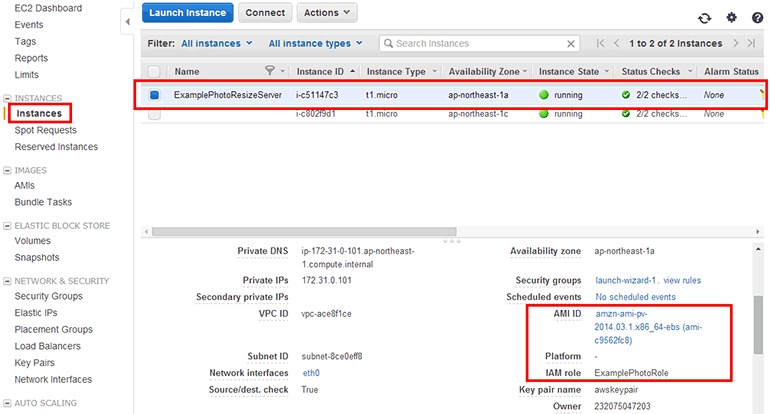Select the checkbox for instance i-c802f9d1

click(154, 114)
